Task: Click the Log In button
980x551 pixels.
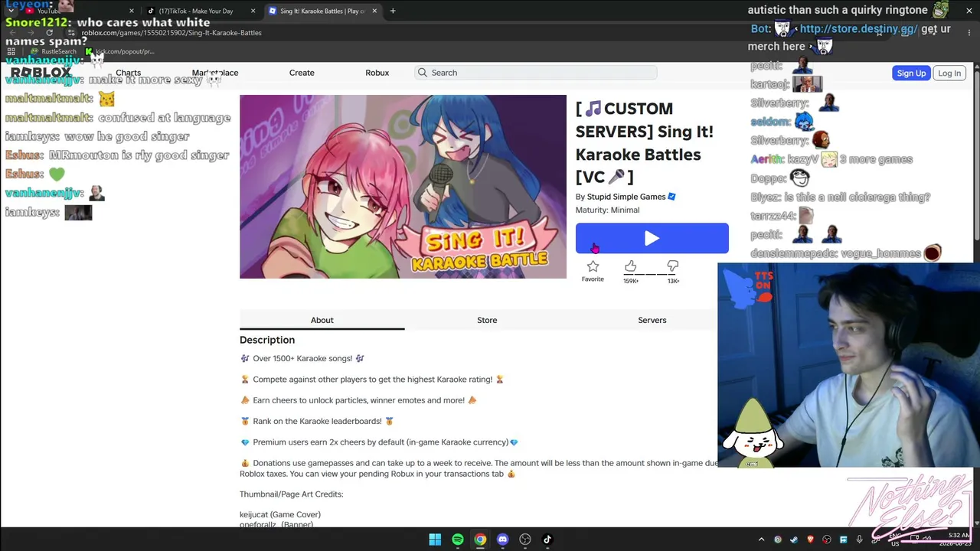Action: pos(949,73)
